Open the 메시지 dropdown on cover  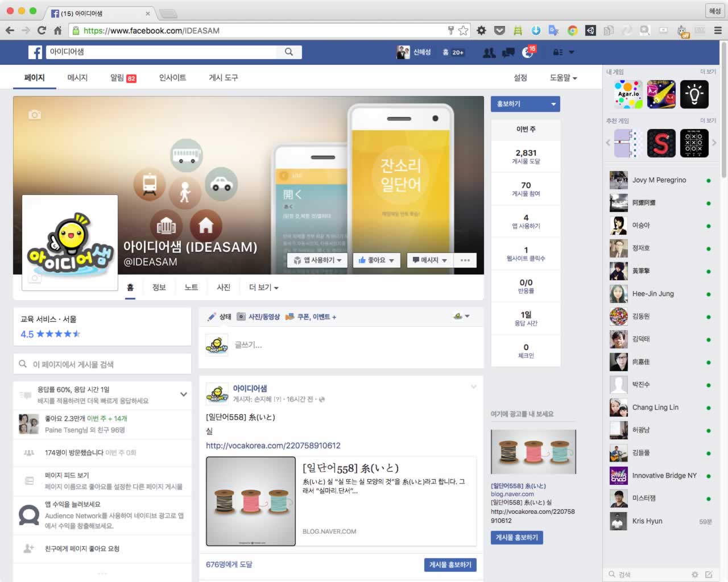(430, 260)
